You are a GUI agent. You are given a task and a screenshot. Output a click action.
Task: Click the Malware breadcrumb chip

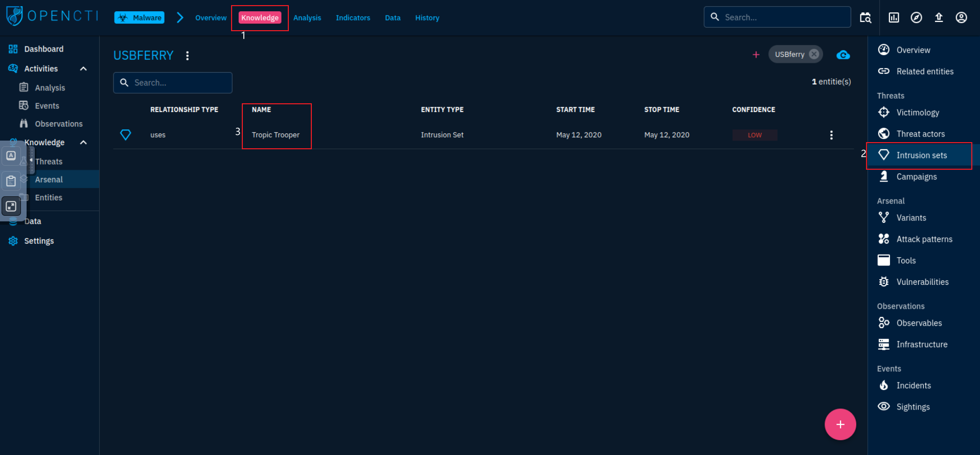coord(139,17)
